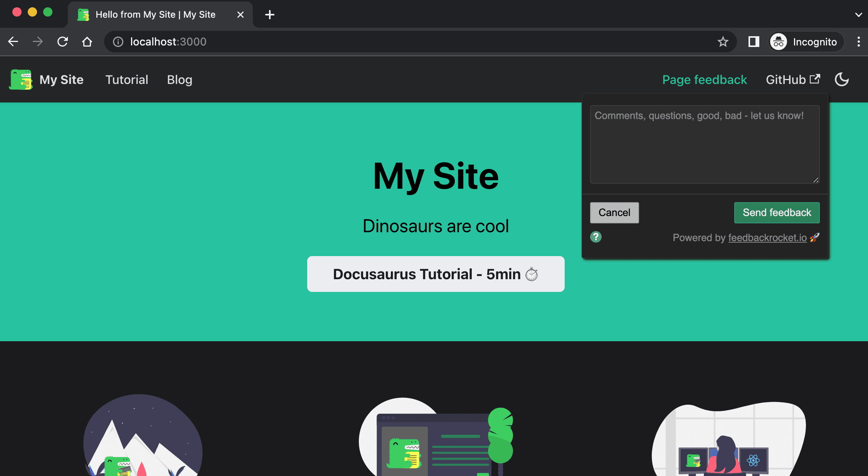Image resolution: width=868 pixels, height=476 pixels.
Task: Click the Docusaurus Tutorial - 5min button
Action: pyautogui.click(x=436, y=274)
